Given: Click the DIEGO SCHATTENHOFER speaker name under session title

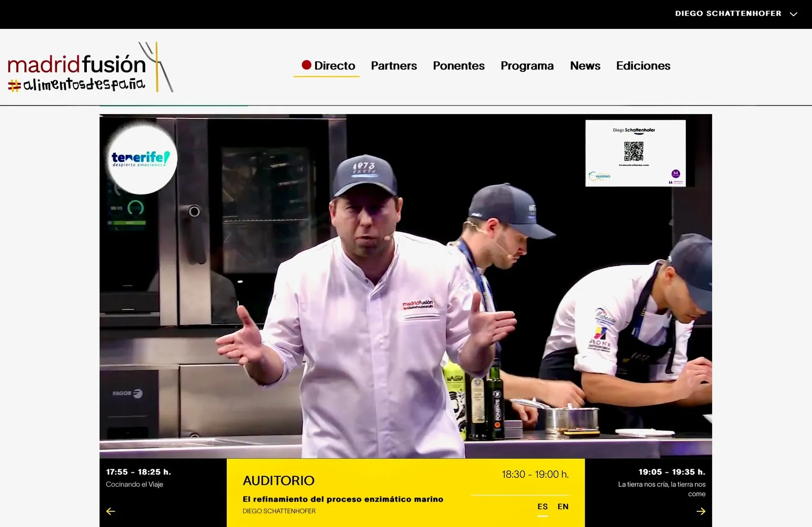Looking at the screenshot, I should (x=279, y=511).
